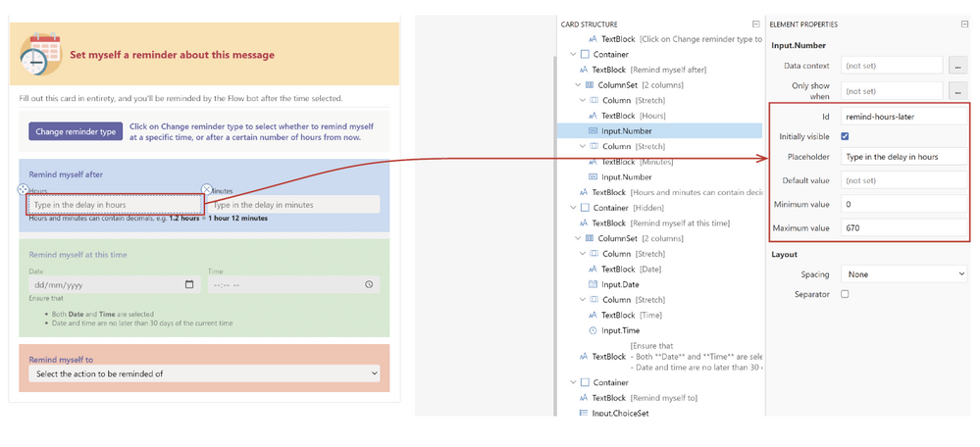Click the 'Type in the delay in minutes' input
This screenshot has height=447, width=980.
(293, 205)
